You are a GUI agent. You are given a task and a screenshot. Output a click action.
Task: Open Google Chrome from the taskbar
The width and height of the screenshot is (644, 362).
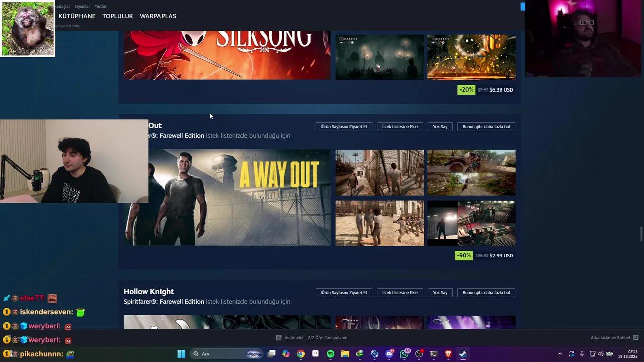point(301,354)
